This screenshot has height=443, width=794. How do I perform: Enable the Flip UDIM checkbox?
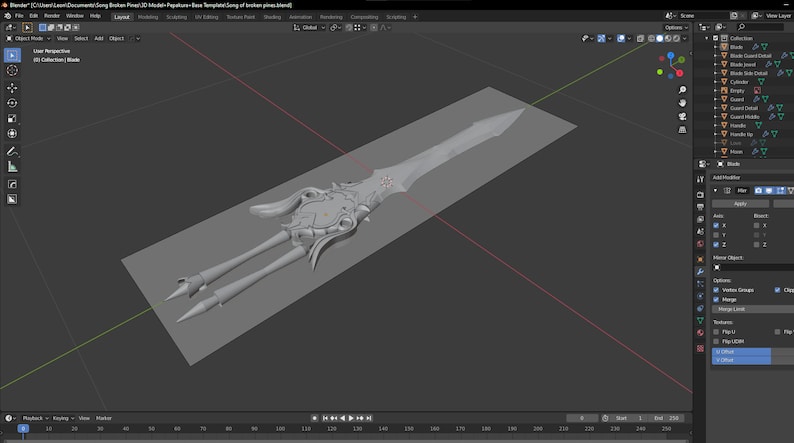716,342
